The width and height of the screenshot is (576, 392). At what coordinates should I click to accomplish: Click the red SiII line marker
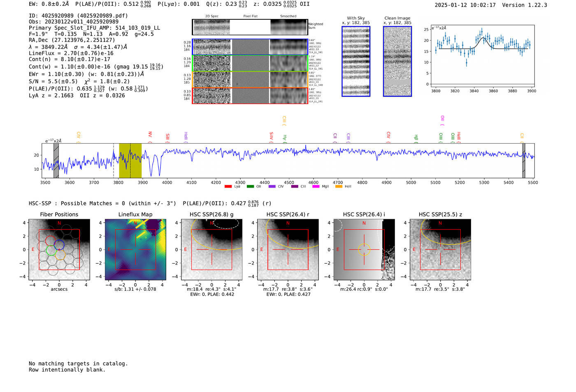(x=167, y=138)
